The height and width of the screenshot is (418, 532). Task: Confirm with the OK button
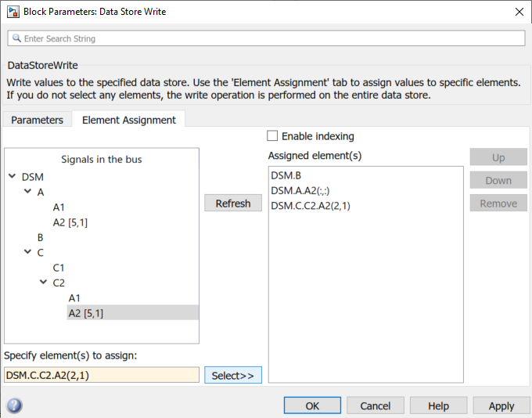coord(312,405)
